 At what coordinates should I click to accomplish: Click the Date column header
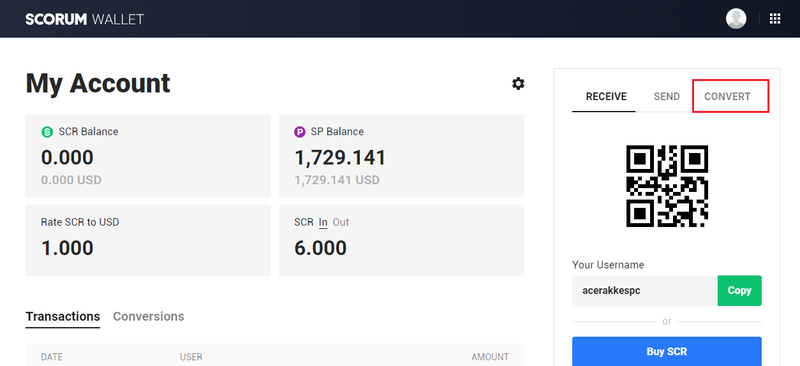tap(52, 357)
